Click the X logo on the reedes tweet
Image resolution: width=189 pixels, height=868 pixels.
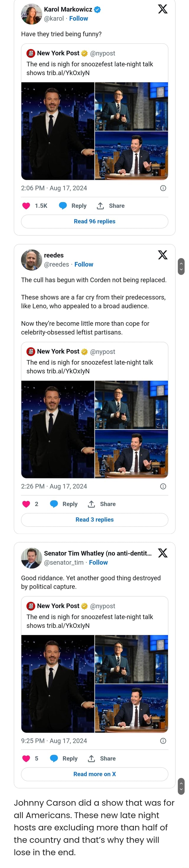pos(163,255)
